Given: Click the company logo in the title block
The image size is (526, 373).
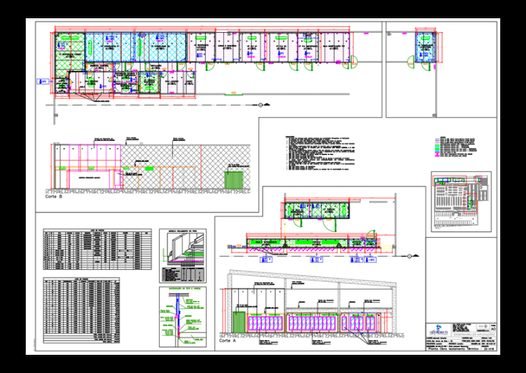Looking at the screenshot, I should tap(439, 328).
